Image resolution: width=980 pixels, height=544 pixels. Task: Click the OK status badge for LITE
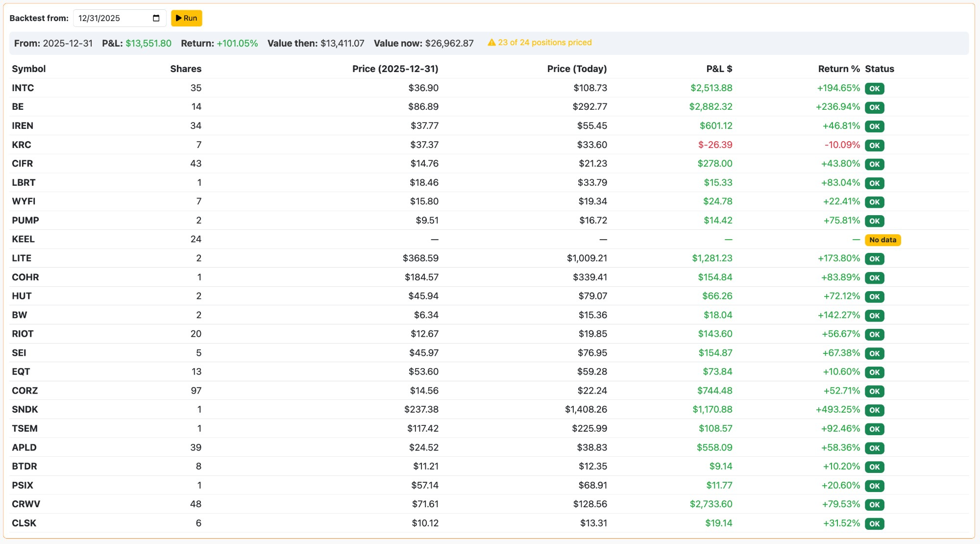[x=875, y=259]
